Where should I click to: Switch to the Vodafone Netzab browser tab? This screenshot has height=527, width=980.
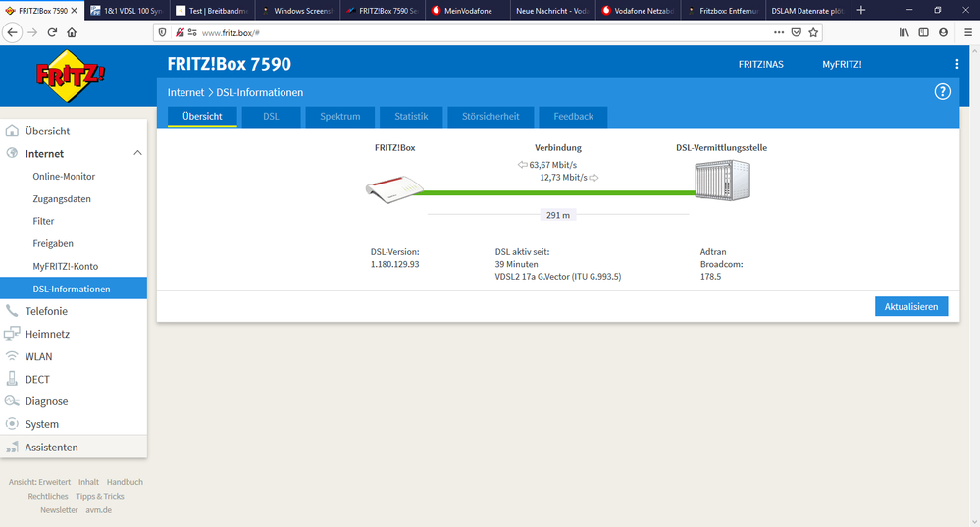638,11
